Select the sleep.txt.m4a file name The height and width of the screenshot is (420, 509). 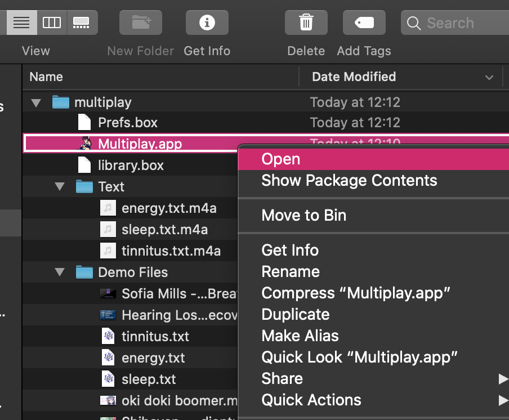164,230
